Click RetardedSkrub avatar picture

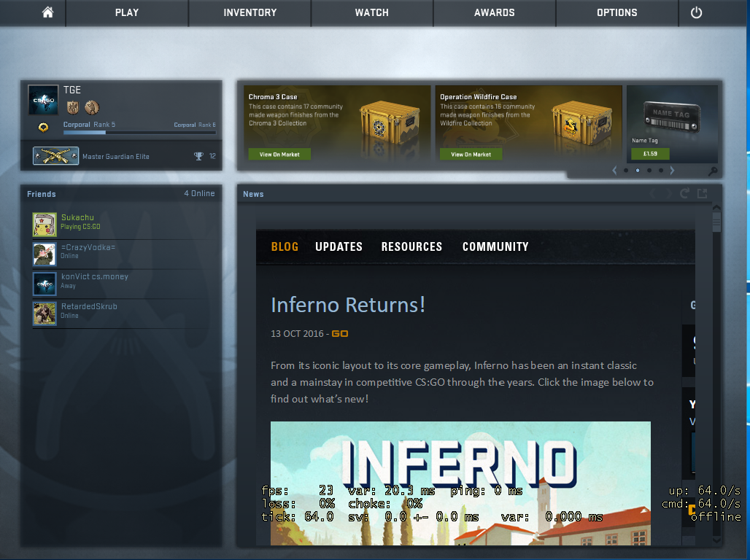(x=45, y=314)
